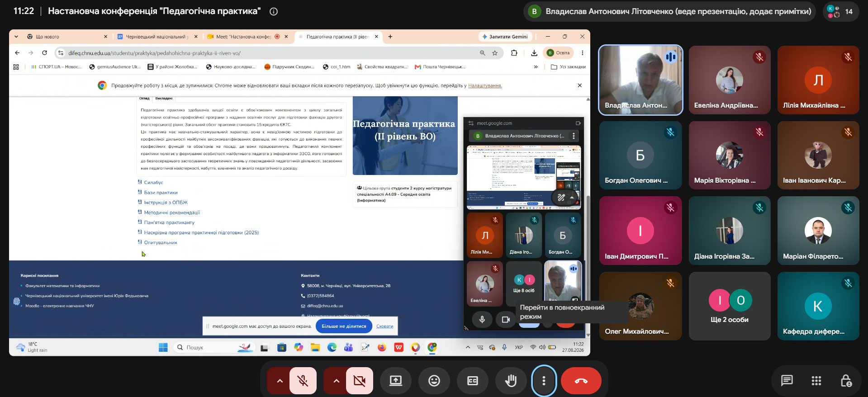The height and width of the screenshot is (397, 868).
Task: Show hidden system tray icons chevron
Action: (468, 347)
